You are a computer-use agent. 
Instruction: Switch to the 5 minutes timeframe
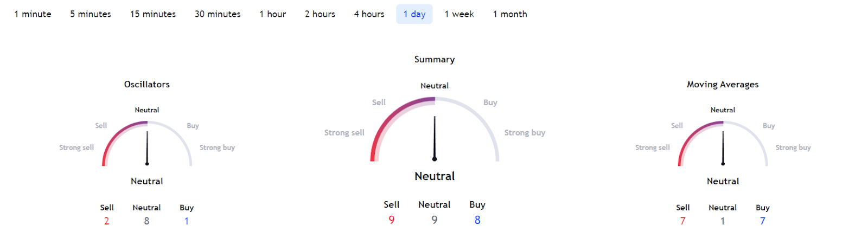coord(91,14)
